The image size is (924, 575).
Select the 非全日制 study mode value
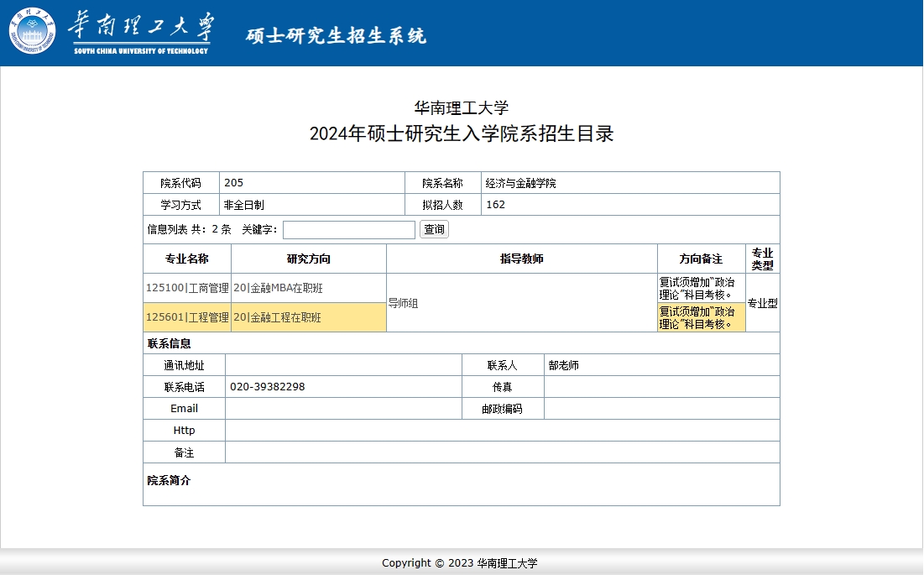[244, 205]
